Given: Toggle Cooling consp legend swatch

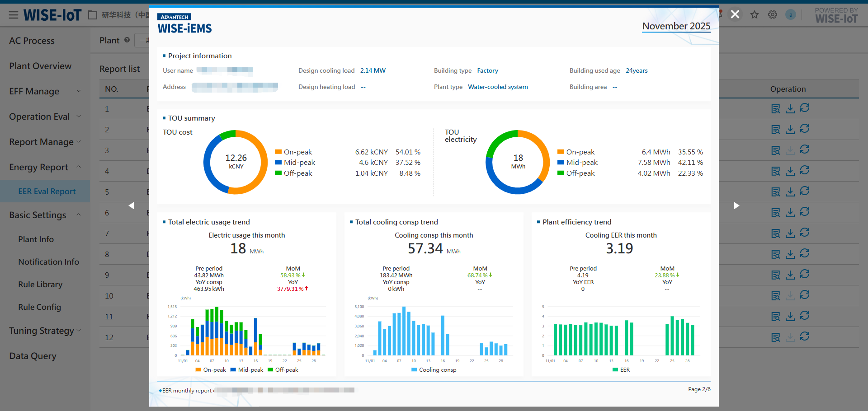Looking at the screenshot, I should pos(414,370).
